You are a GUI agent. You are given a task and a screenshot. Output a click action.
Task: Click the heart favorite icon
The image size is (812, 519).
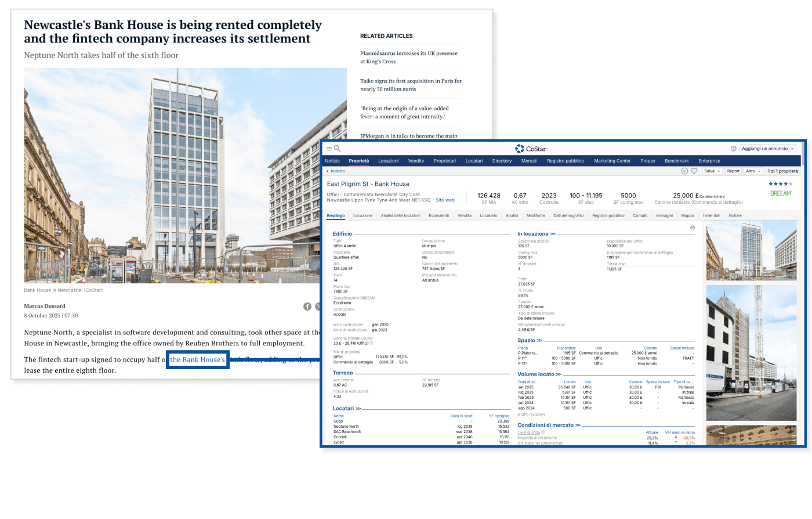point(694,171)
